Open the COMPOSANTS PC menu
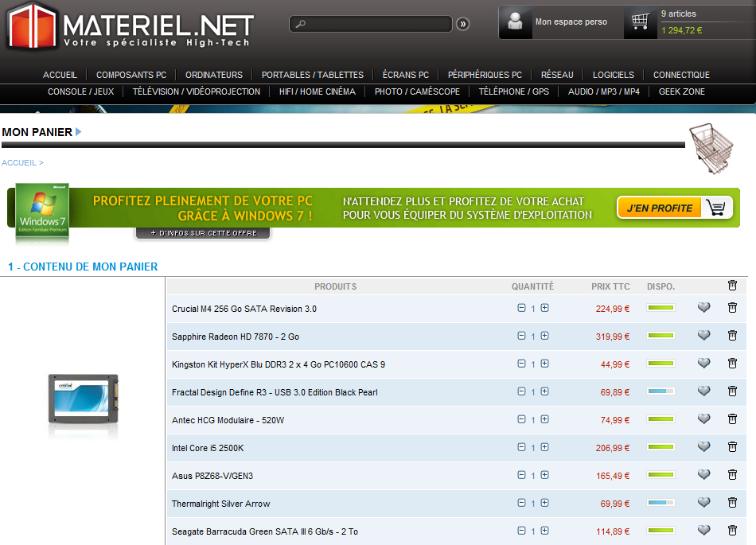Image resolution: width=756 pixels, height=545 pixels. [131, 75]
